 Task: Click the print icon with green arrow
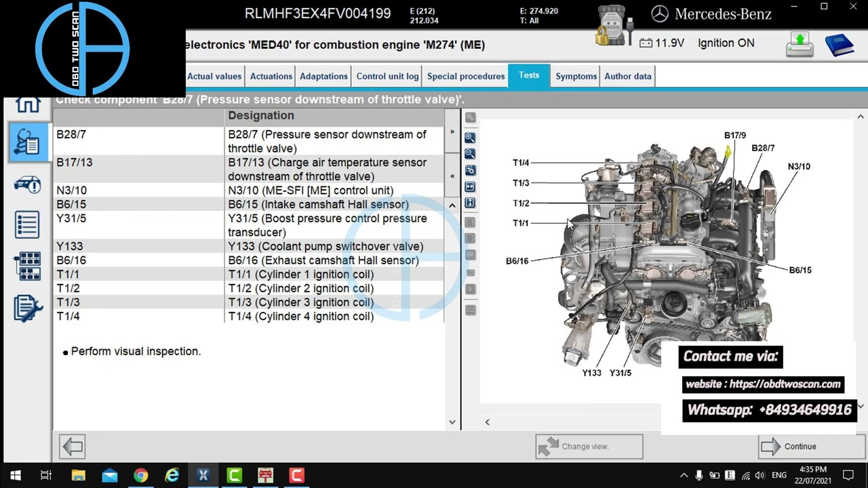[800, 45]
